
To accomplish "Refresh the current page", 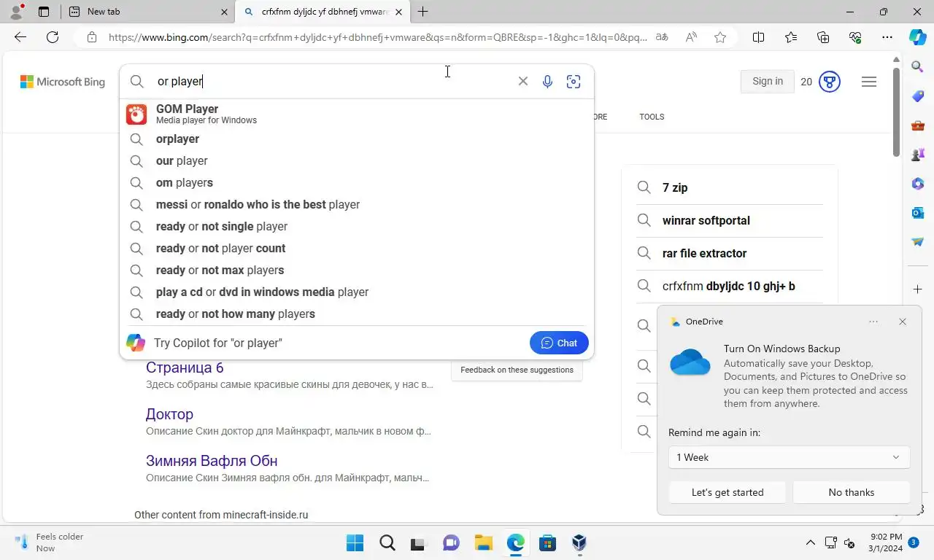I will [x=53, y=37].
